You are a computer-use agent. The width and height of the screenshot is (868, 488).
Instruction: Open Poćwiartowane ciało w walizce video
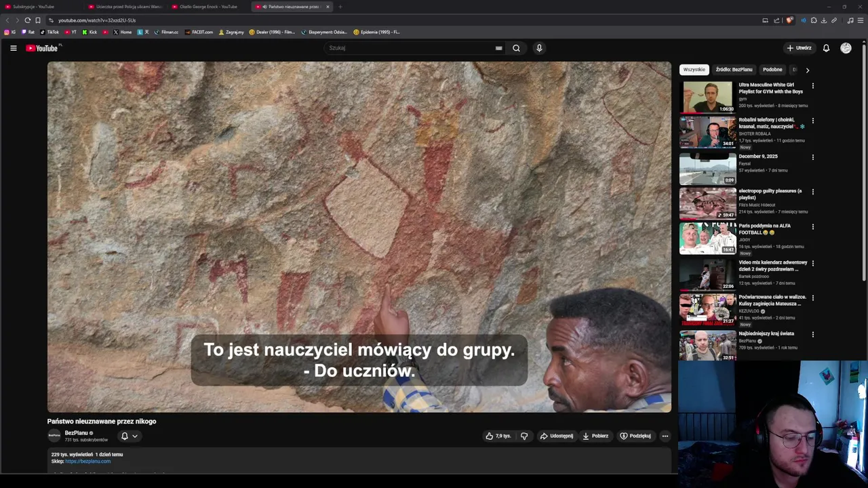click(707, 309)
